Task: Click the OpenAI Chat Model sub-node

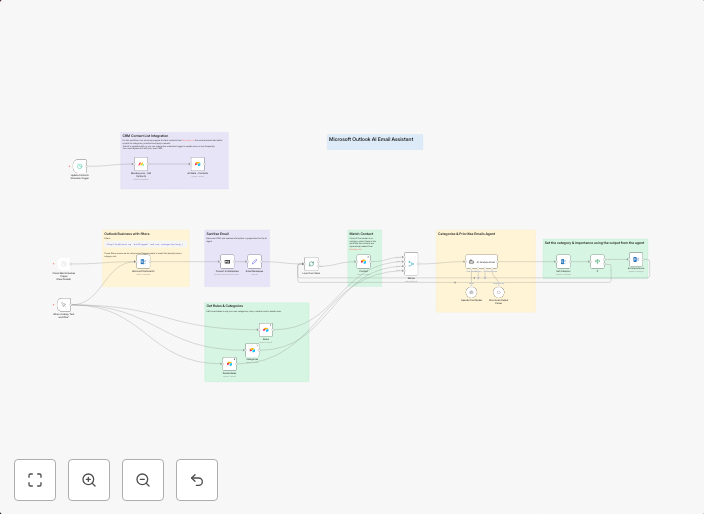Action: point(471,291)
